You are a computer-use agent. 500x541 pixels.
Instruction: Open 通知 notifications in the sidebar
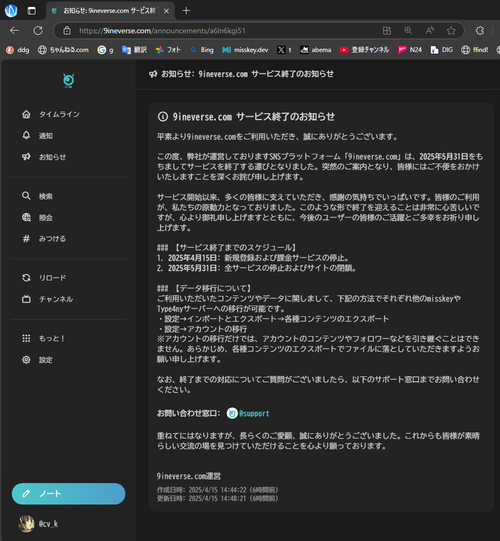(x=37, y=136)
